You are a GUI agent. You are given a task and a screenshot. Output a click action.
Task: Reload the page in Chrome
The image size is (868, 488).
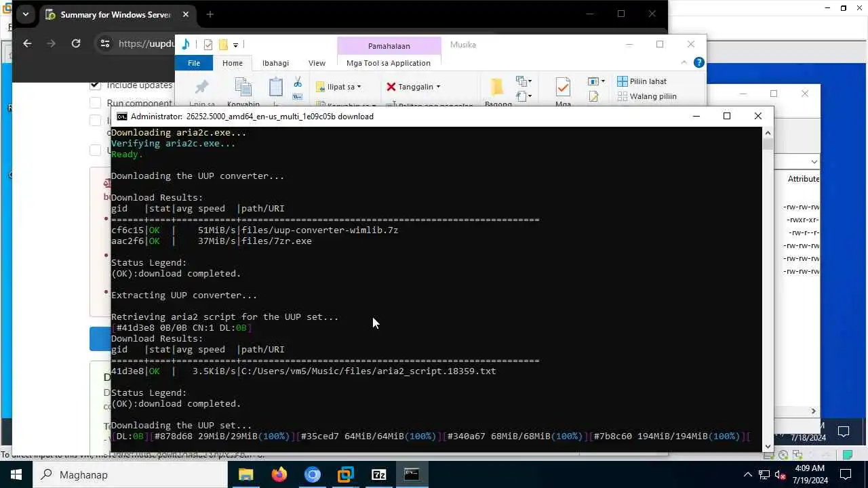tap(76, 43)
